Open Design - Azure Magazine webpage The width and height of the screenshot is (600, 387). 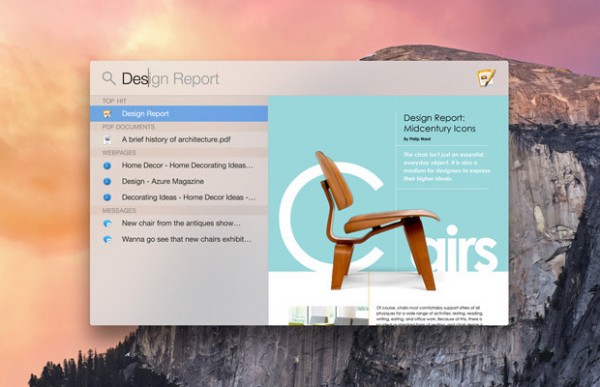click(179, 181)
